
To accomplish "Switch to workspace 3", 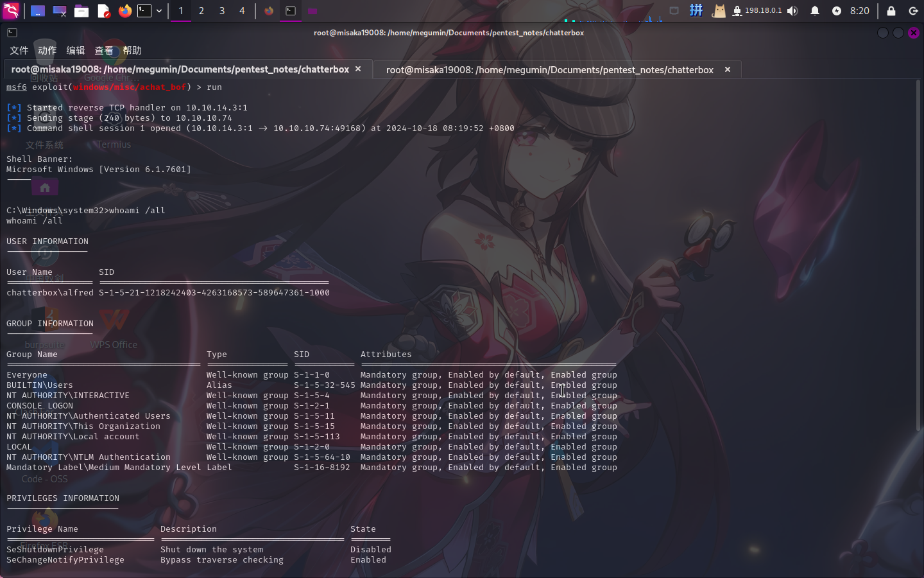I will [x=222, y=11].
